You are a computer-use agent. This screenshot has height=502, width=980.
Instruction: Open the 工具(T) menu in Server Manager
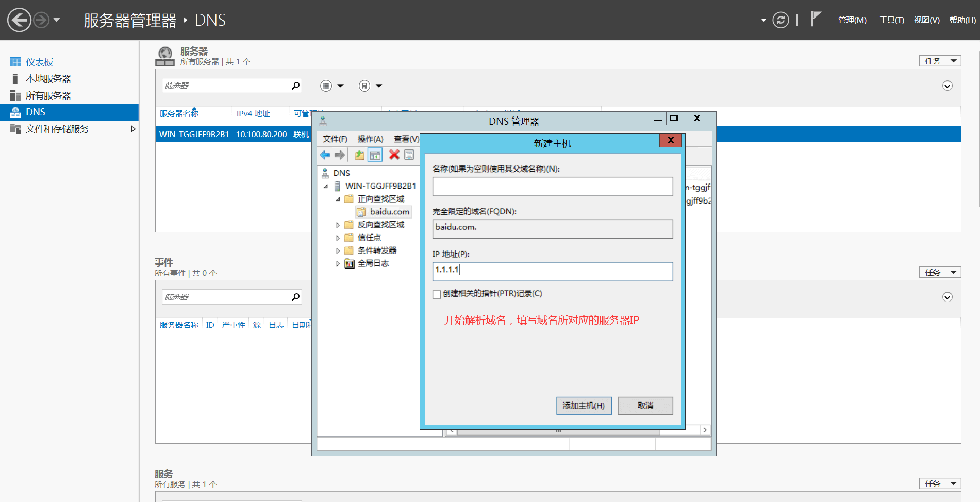click(x=891, y=20)
